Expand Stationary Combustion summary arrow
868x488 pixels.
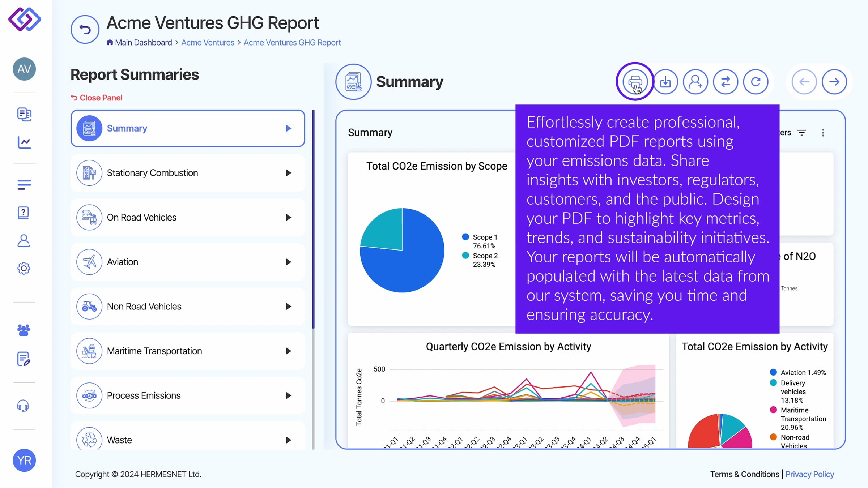pos(288,173)
